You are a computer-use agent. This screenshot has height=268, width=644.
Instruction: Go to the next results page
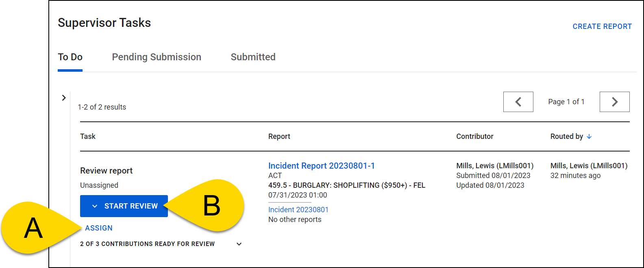point(614,102)
